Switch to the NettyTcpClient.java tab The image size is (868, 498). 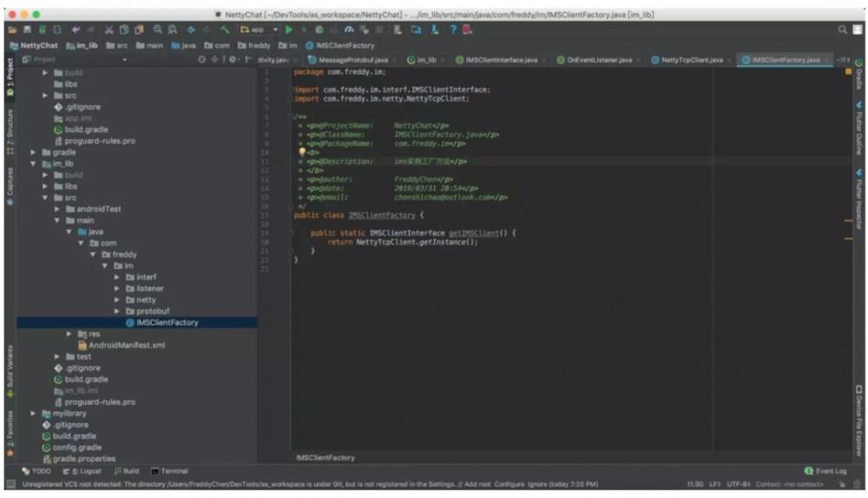pos(691,60)
